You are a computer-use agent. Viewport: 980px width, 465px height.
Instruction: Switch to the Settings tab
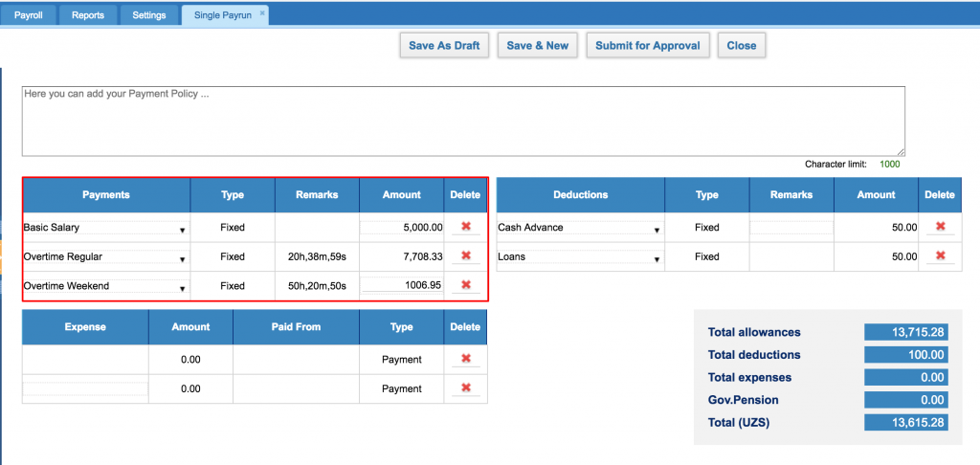(x=149, y=15)
